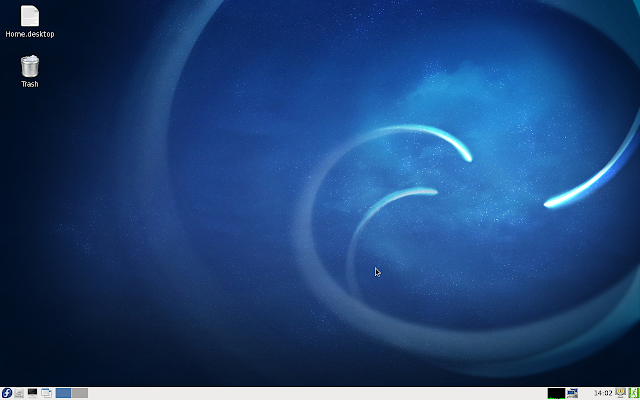The width and height of the screenshot is (640, 400).
Task: Open the screen lock monitor icon
Action: [x=620, y=393]
